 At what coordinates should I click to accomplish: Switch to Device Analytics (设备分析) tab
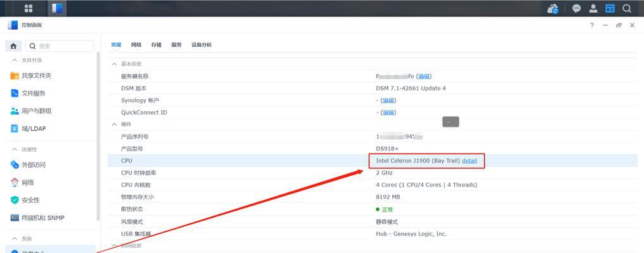coord(202,45)
